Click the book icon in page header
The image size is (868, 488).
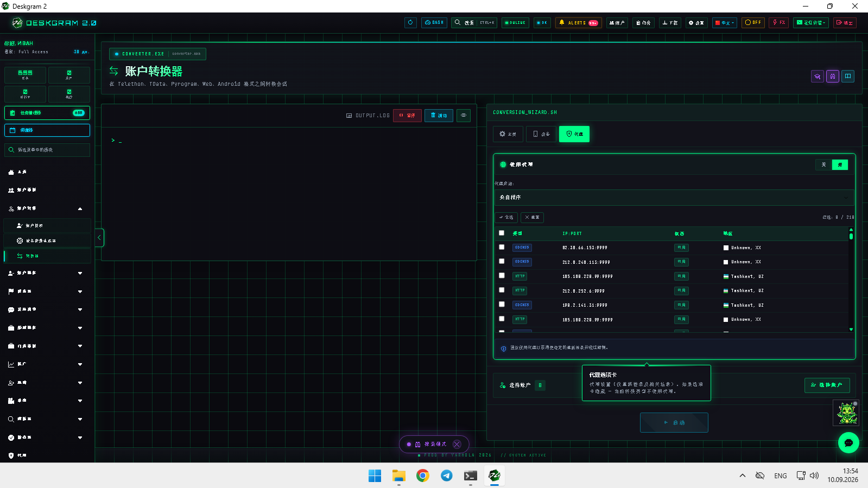click(848, 76)
